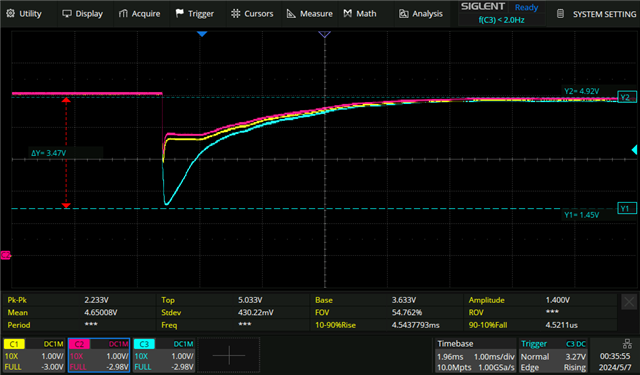Select the pink C2 ground level marker
This screenshot has height=375, width=640.
point(6,255)
